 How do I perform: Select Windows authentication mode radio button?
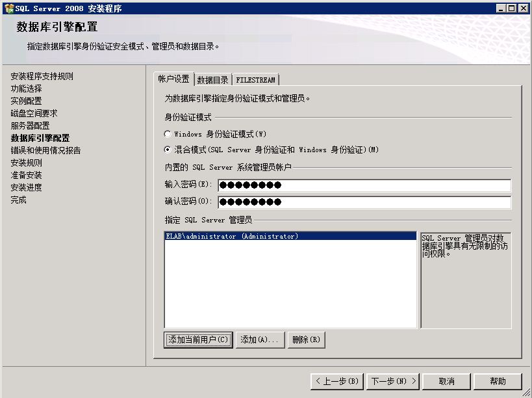pos(168,134)
